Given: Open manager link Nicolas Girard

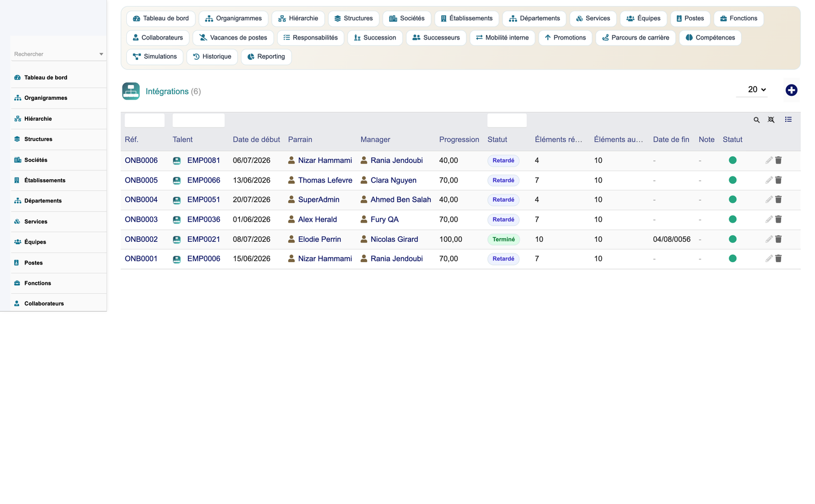Looking at the screenshot, I should click(394, 240).
